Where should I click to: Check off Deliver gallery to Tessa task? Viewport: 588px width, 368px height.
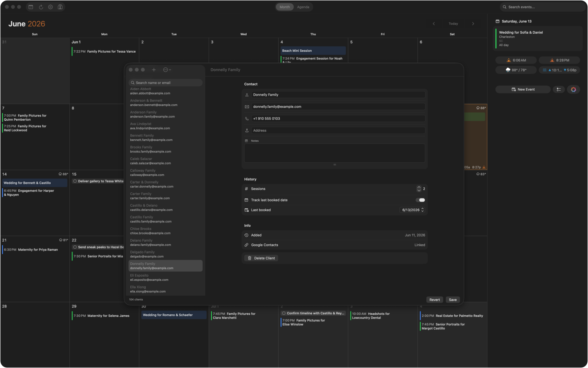point(75,181)
